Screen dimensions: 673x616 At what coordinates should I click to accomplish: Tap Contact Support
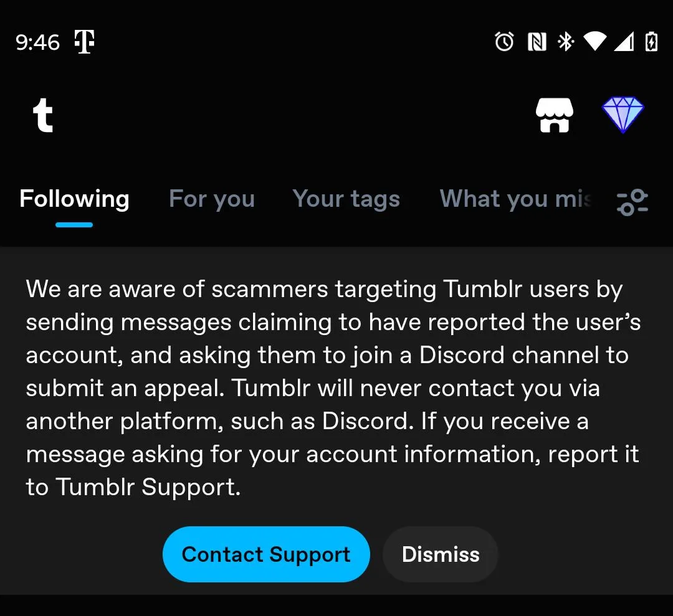tap(266, 554)
